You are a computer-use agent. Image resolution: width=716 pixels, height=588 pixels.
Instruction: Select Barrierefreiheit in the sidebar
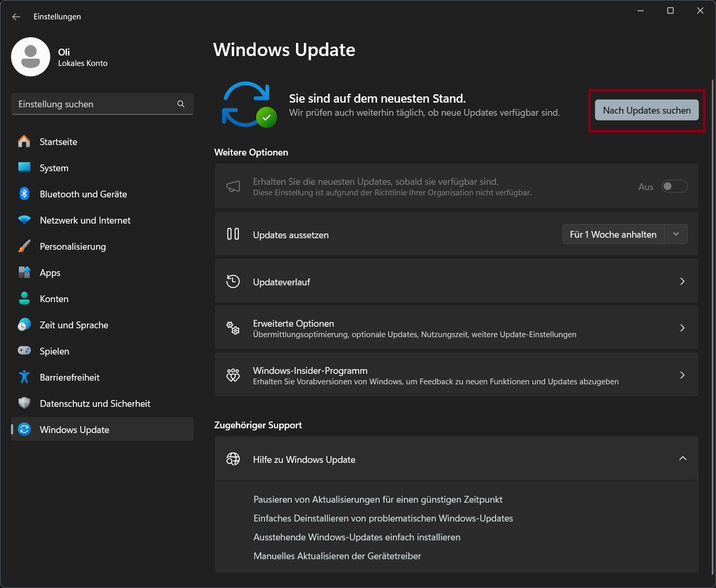click(x=102, y=378)
